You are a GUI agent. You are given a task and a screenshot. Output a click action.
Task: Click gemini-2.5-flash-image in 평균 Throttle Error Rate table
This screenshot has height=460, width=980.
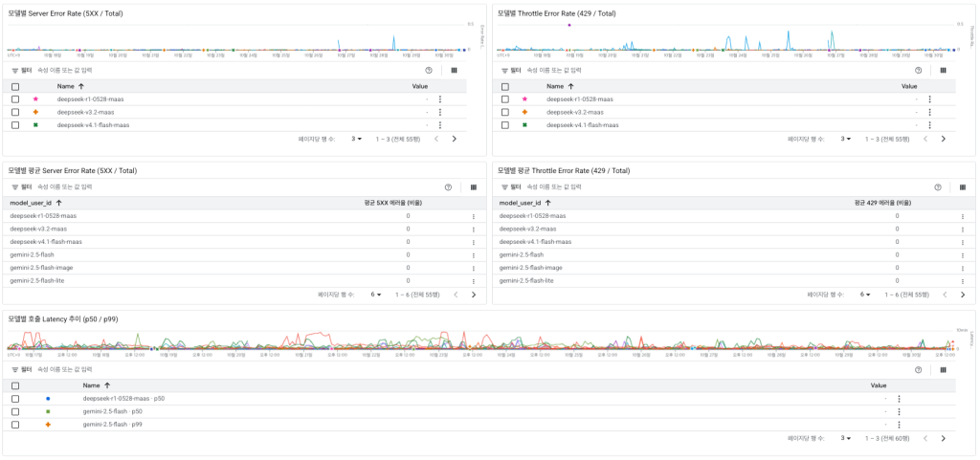530,268
